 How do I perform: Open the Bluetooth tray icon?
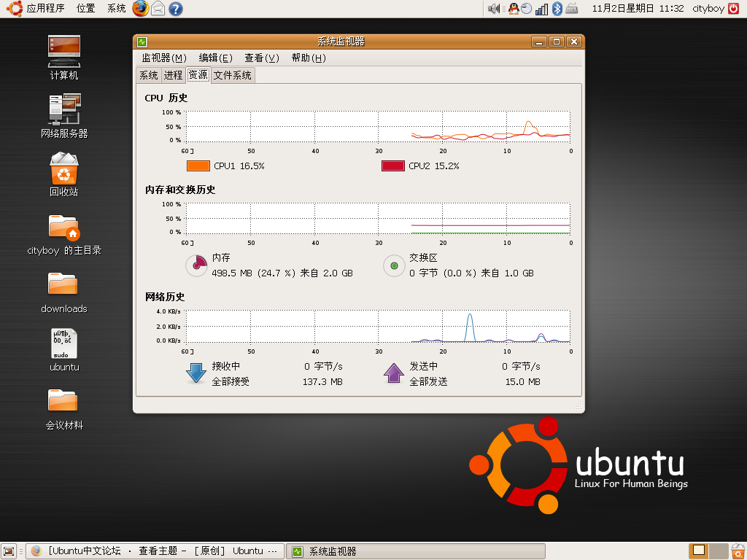pos(557,9)
